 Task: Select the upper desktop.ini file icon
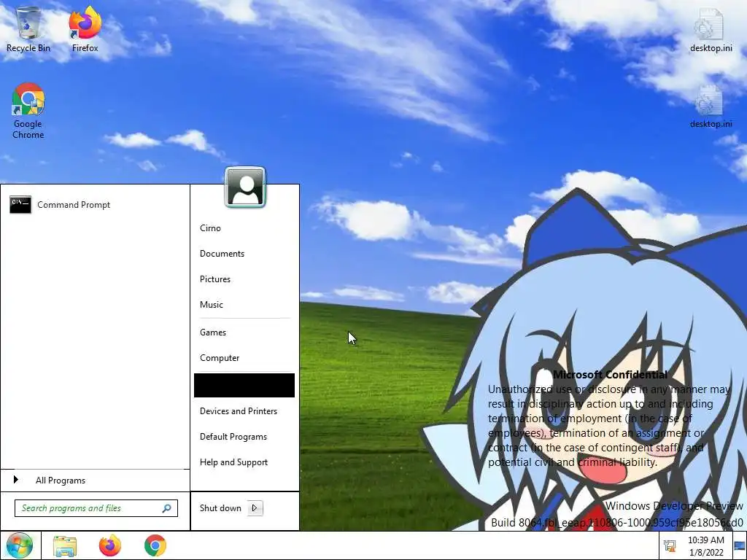711,29
